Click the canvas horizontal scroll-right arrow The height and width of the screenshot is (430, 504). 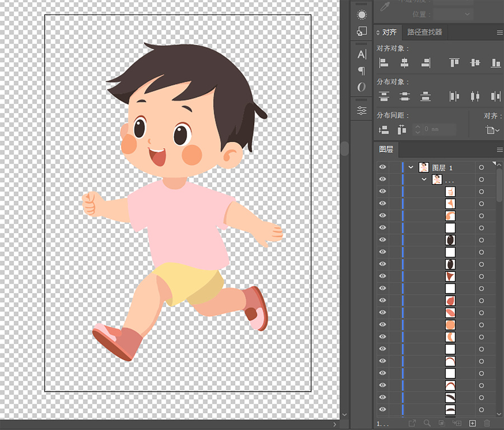[335, 424]
